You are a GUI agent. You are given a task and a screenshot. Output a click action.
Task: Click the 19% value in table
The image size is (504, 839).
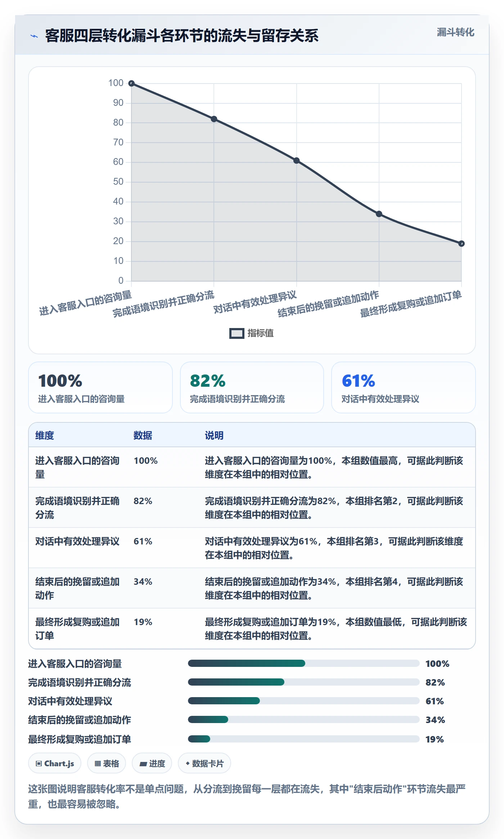pos(143,622)
